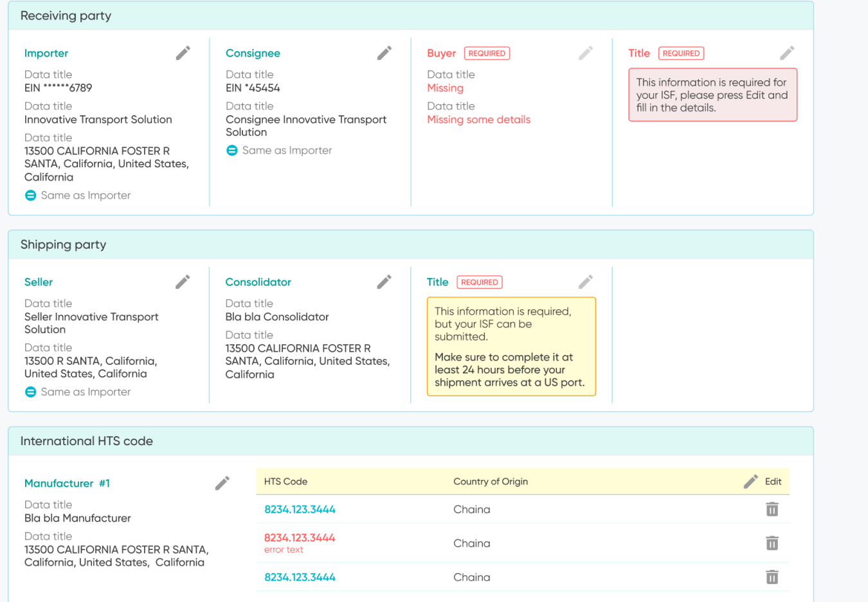This screenshot has width=868, height=602.
Task: Click the 'EIN *45454' value
Action: [x=253, y=88]
